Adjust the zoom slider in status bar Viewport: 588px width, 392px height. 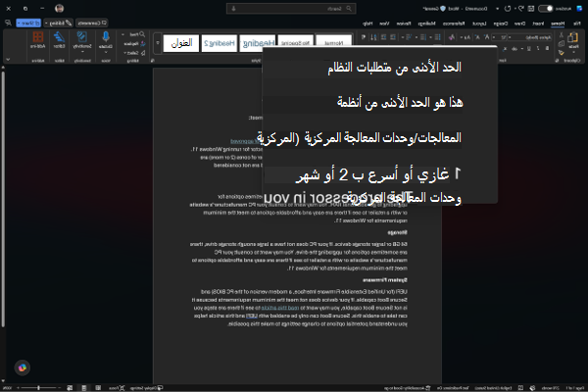[38, 388]
